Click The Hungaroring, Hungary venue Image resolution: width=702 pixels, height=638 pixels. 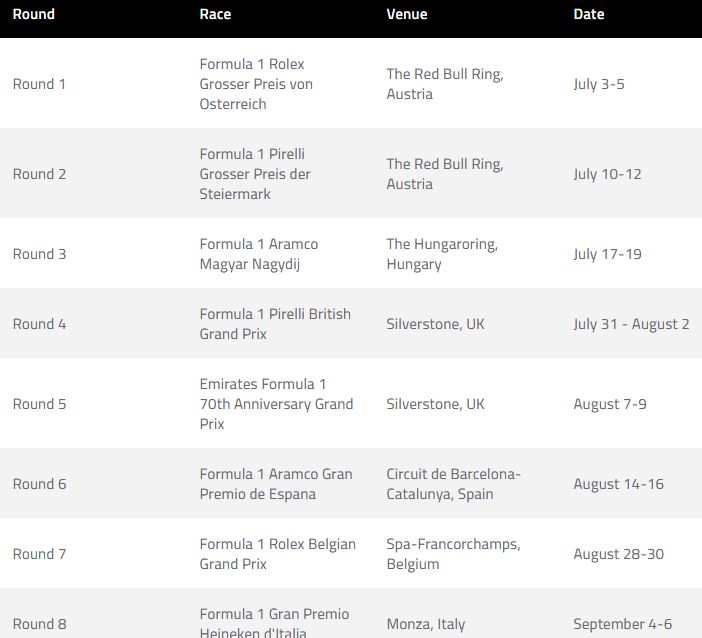(442, 254)
